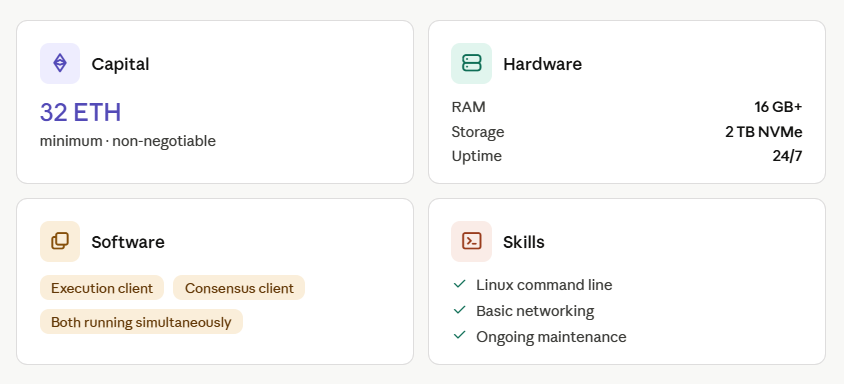This screenshot has width=844, height=384.
Task: Select the Both running simultaneously tag
Action: coord(141,322)
